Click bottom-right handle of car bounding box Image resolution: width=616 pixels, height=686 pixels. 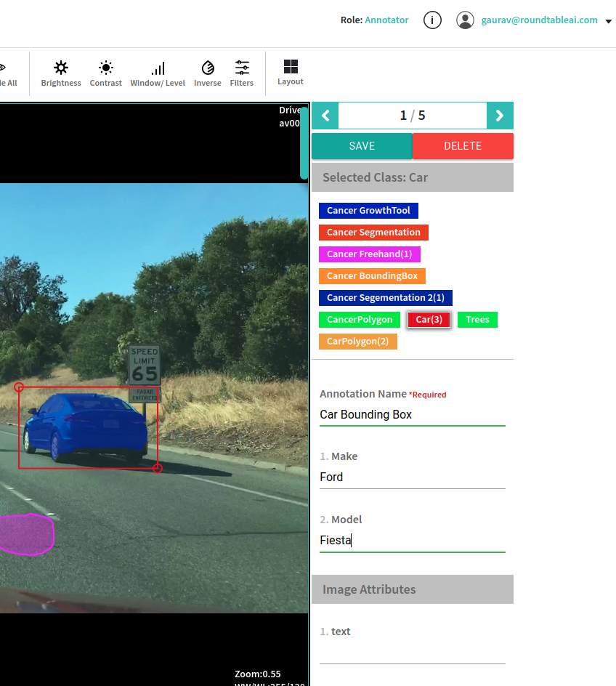coord(158,469)
